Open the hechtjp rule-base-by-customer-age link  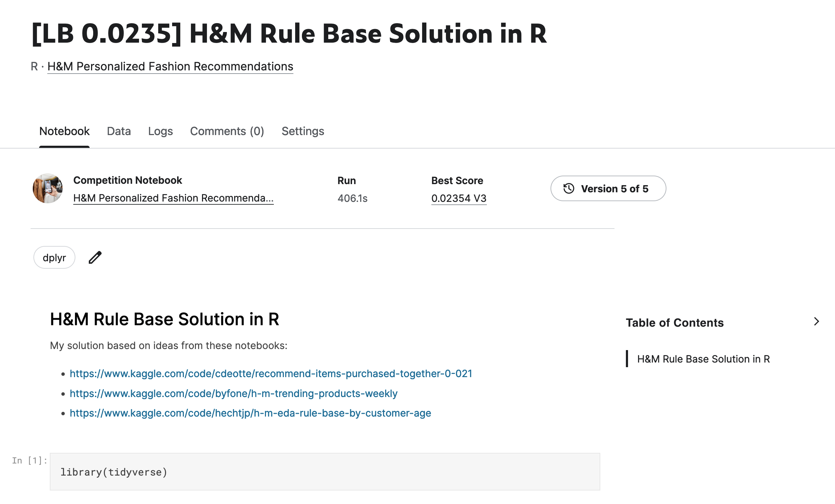pos(250,413)
